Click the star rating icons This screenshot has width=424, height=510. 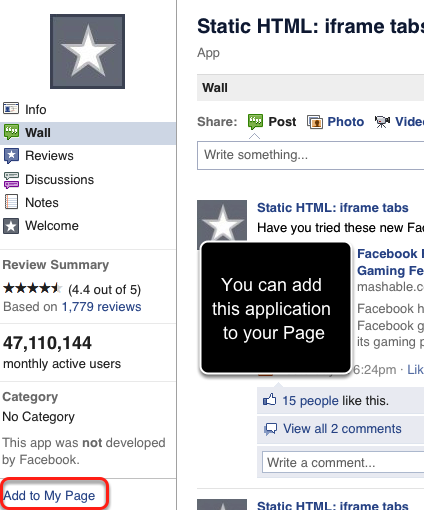click(32, 288)
